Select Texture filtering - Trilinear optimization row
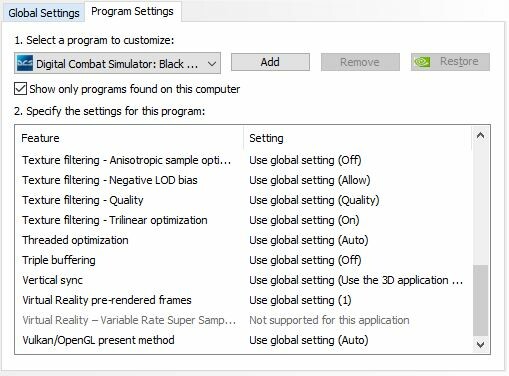The width and height of the screenshot is (509, 376). point(243,220)
